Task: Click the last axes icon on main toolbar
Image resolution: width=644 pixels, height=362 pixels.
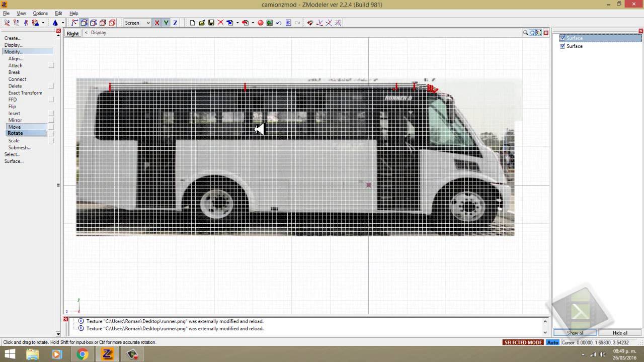Action: [x=338, y=23]
